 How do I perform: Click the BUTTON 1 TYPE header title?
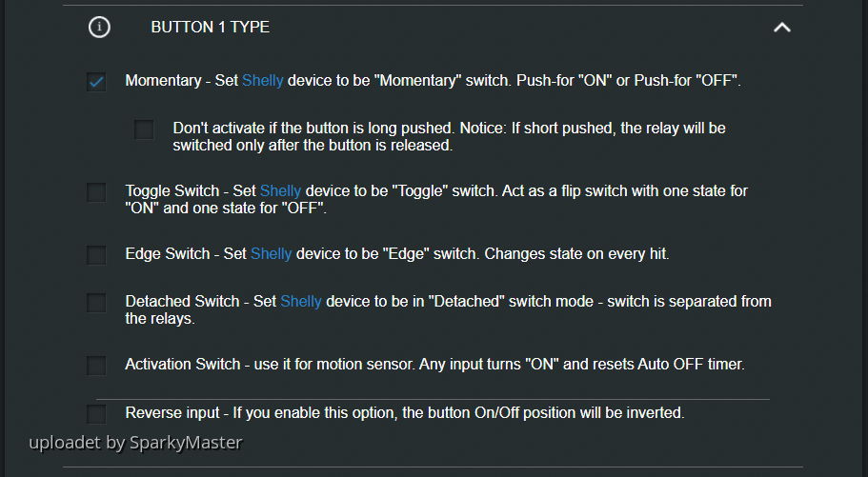pyautogui.click(x=210, y=28)
